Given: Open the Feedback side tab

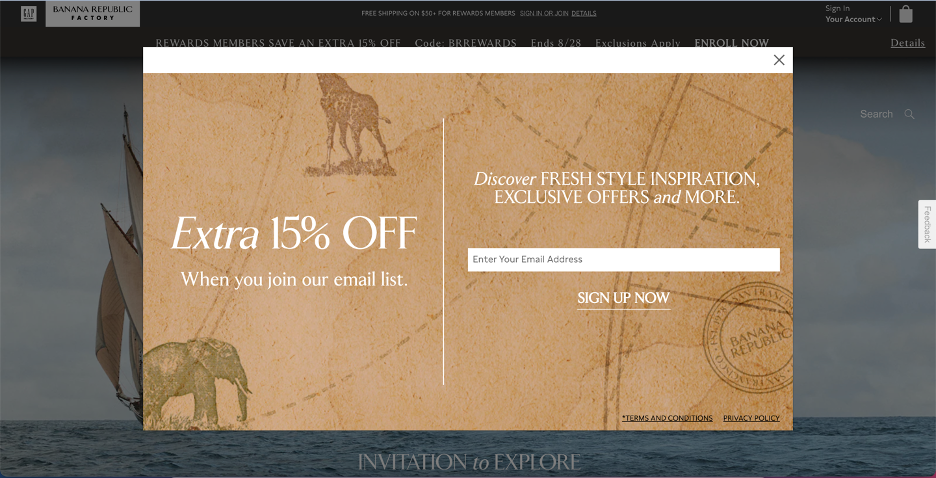Looking at the screenshot, I should pos(927,224).
